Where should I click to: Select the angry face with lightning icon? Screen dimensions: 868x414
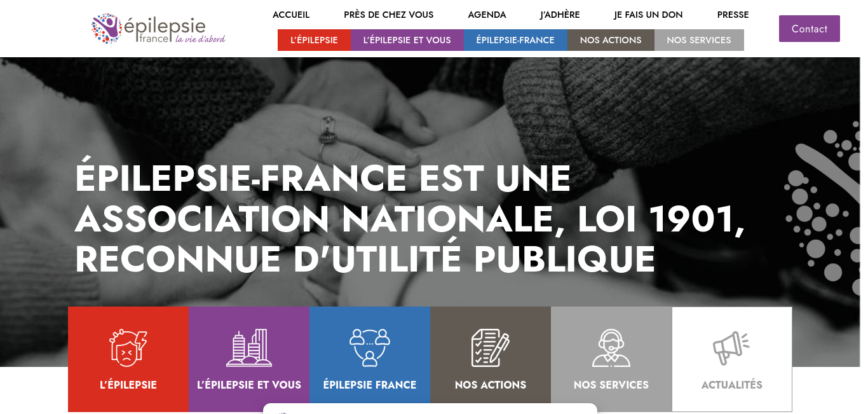(128, 348)
